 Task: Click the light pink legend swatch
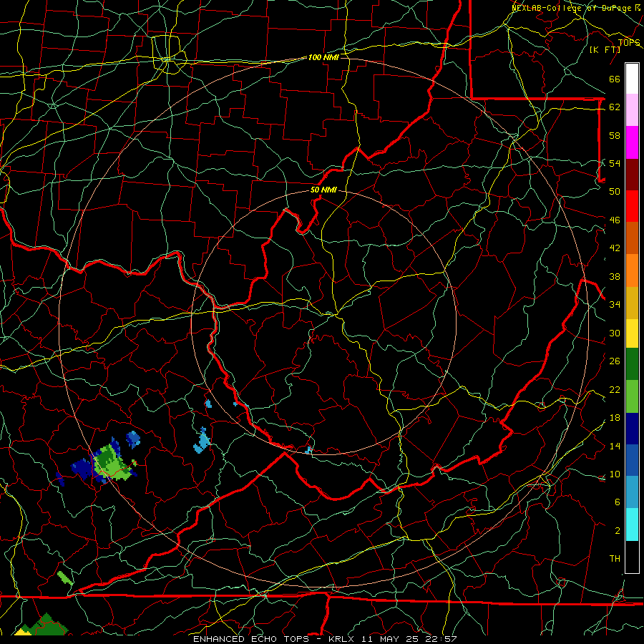tap(632, 110)
